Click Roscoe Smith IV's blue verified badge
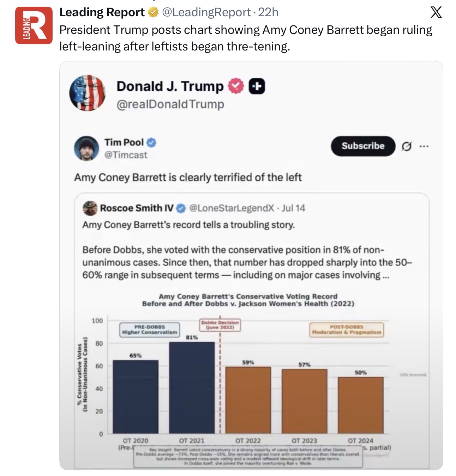 pos(181,208)
